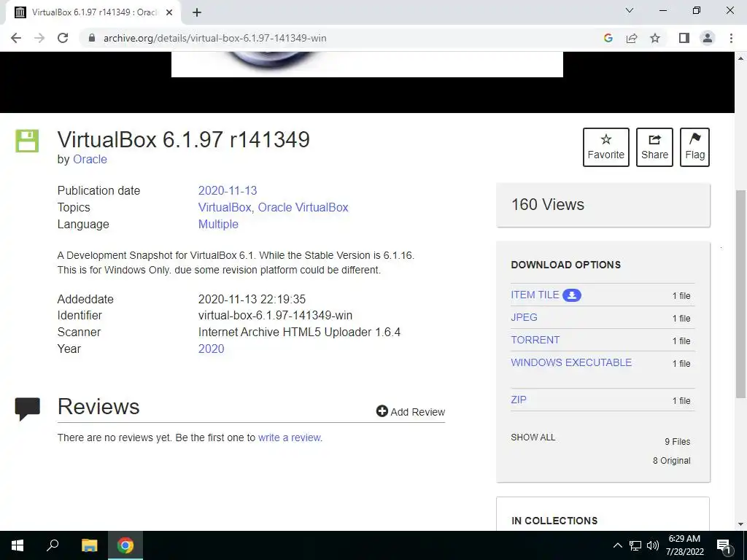This screenshot has width=747, height=560.
Task: Select the VirtualBox 6.1.97 browser tab
Action: coord(93,12)
